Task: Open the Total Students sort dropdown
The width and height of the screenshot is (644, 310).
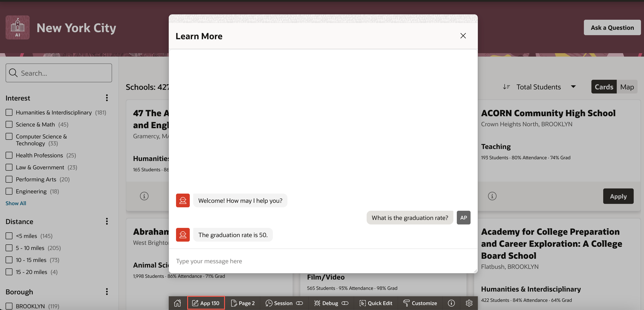Action: [x=546, y=87]
